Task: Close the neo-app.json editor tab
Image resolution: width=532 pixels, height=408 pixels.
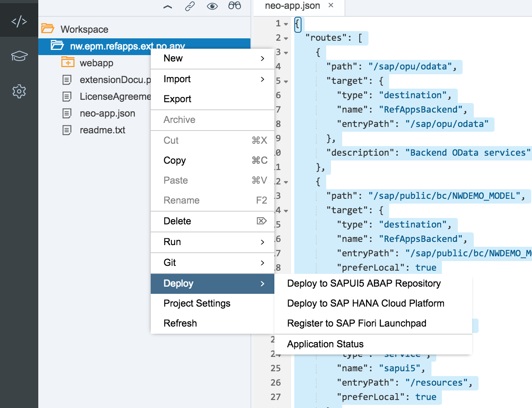Action: pyautogui.click(x=331, y=5)
